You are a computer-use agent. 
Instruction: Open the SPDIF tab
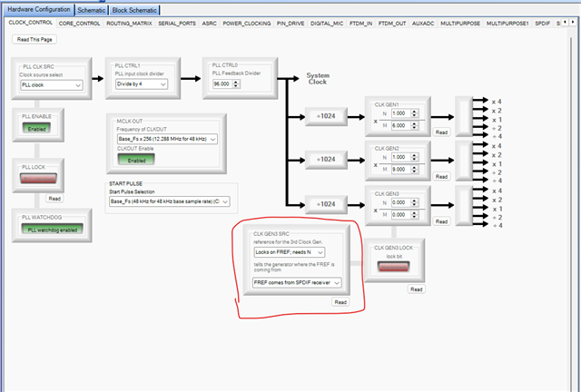[x=543, y=24]
